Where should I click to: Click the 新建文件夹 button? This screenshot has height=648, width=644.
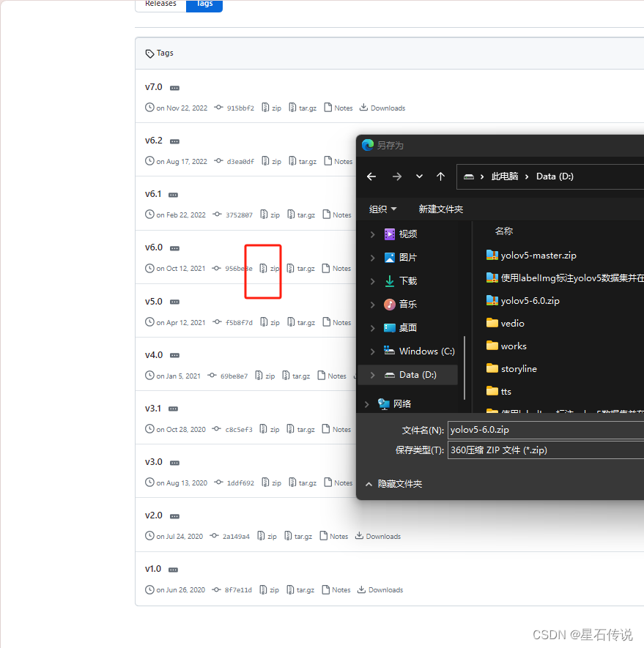tap(440, 209)
